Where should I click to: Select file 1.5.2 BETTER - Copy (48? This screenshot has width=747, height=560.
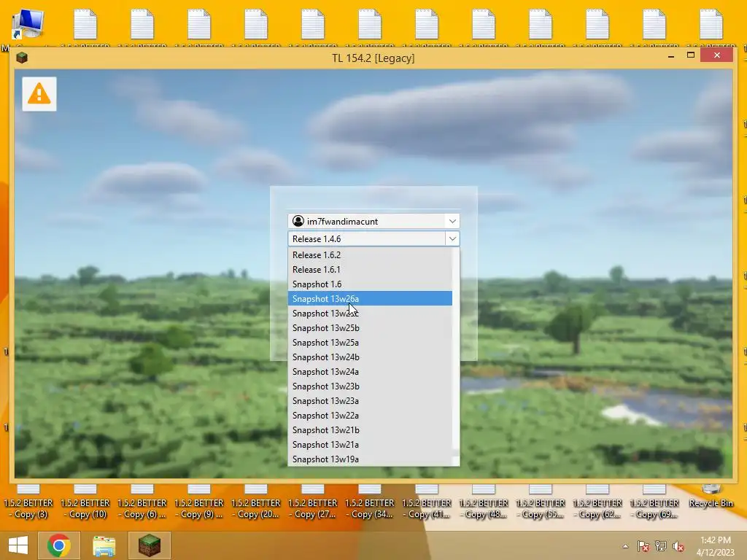point(484,502)
